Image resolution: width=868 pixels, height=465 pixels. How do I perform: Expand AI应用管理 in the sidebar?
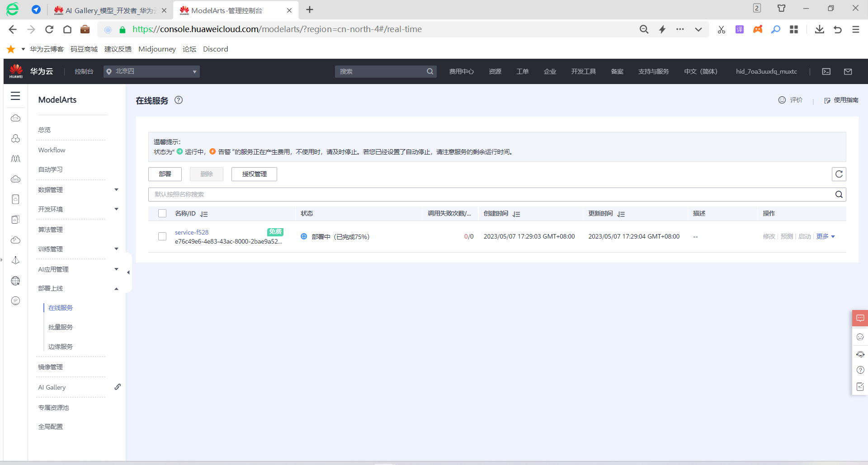pyautogui.click(x=116, y=269)
